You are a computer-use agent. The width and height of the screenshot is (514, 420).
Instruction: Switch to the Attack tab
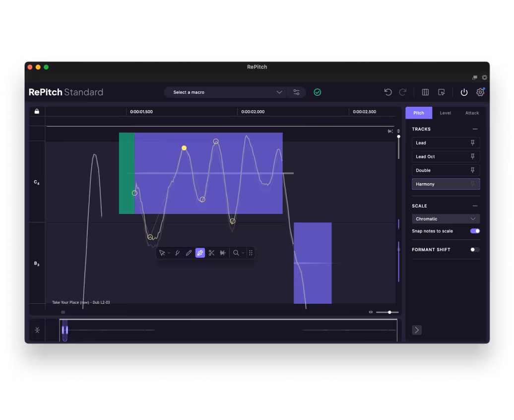472,113
